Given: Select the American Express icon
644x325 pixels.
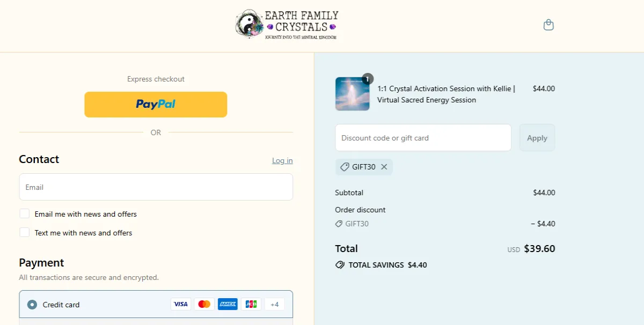Looking at the screenshot, I should pyautogui.click(x=228, y=304).
